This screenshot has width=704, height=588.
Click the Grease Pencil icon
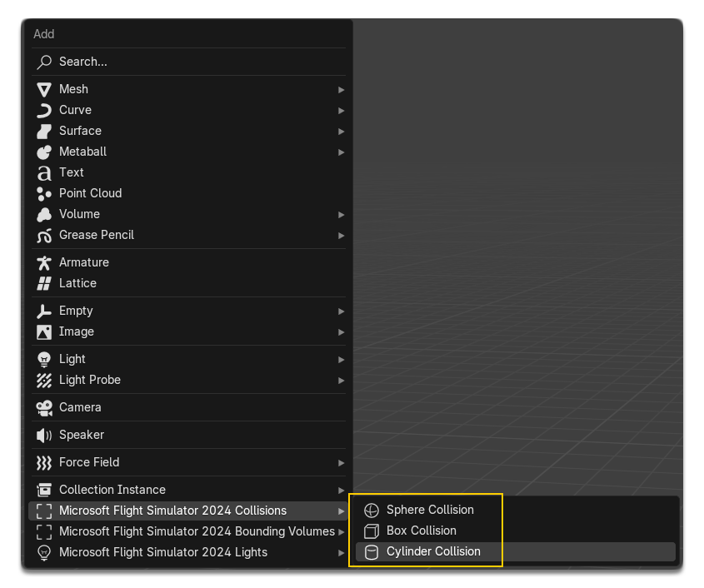tap(43, 235)
